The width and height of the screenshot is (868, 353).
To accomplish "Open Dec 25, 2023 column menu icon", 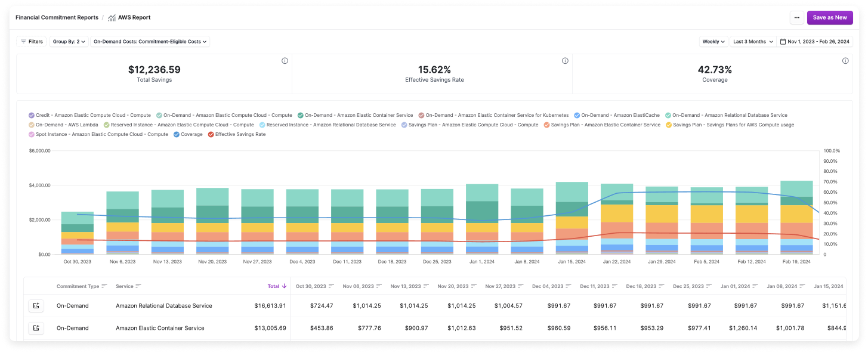I will tap(708, 286).
